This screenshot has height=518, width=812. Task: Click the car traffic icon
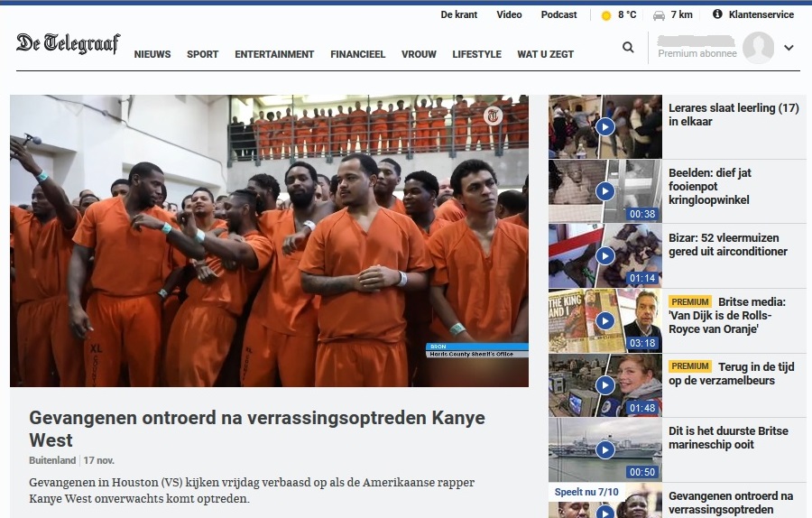[659, 15]
